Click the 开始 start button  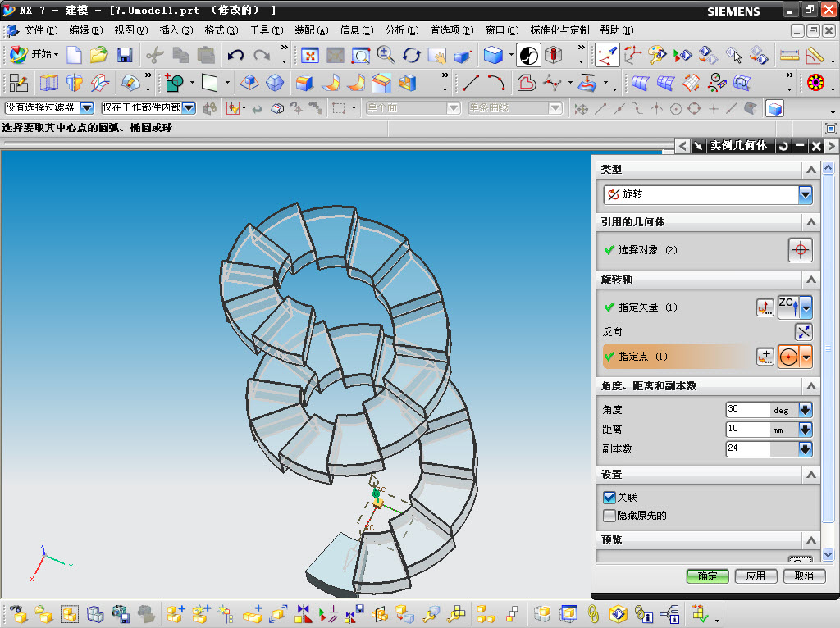click(34, 54)
